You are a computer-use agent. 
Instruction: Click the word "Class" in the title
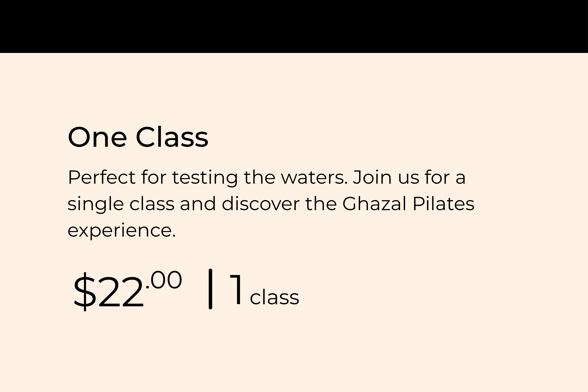coord(172,137)
